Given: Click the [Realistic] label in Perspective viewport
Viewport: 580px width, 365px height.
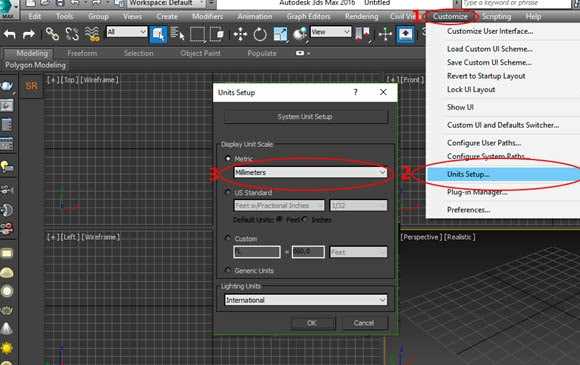Looking at the screenshot, I should (x=459, y=237).
